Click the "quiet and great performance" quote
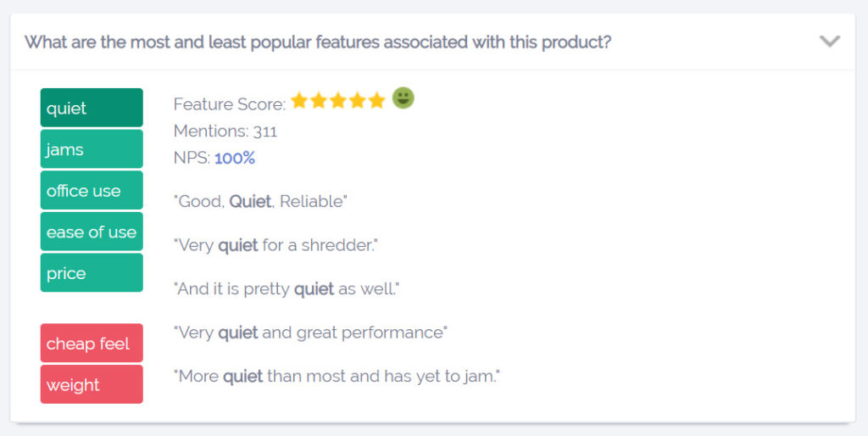This screenshot has height=436, width=868. [310, 333]
